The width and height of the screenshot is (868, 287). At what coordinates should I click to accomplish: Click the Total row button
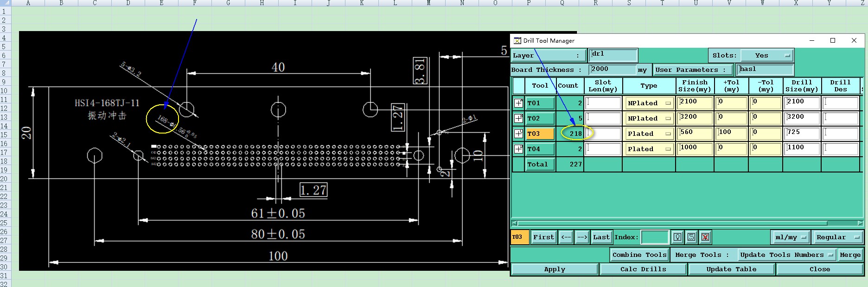pos(540,164)
